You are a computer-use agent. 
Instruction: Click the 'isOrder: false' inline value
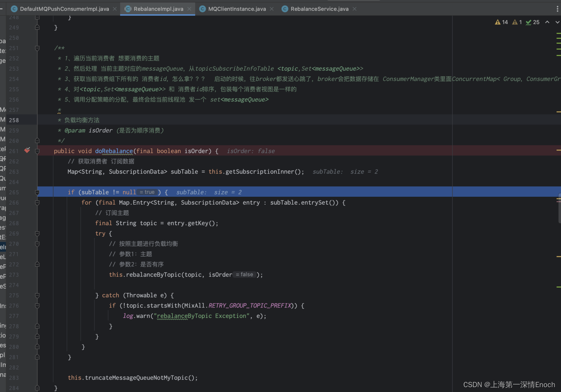pyautogui.click(x=251, y=151)
